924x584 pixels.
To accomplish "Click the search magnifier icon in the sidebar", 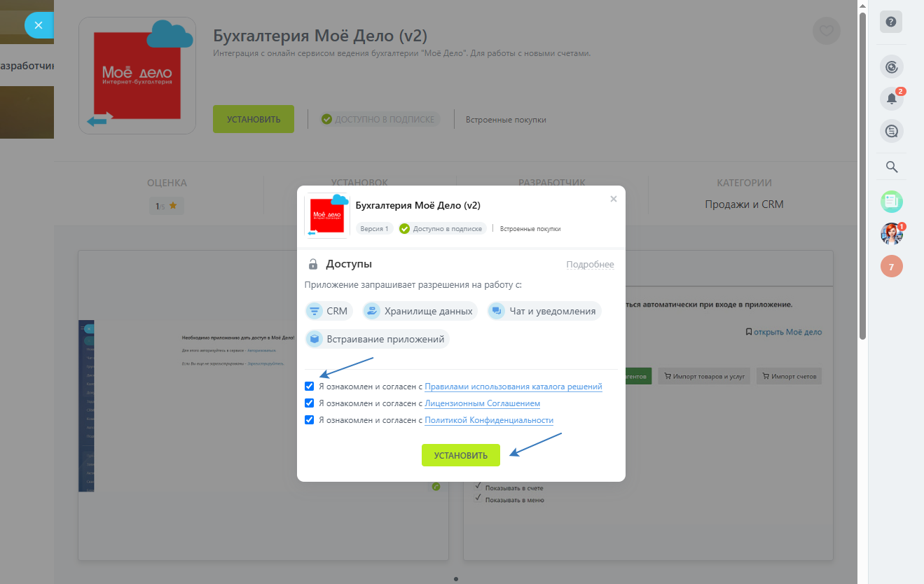I will click(892, 167).
